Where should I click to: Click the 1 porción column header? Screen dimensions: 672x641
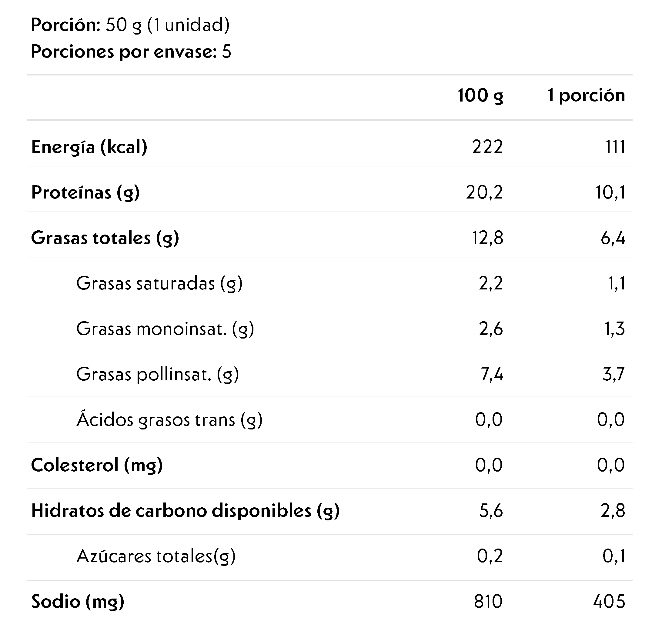[586, 95]
